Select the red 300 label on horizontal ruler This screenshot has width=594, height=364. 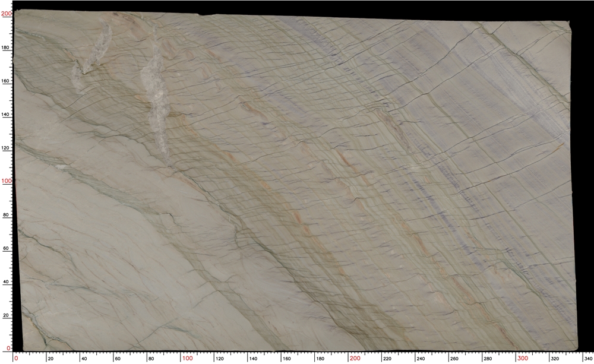pyautogui.click(x=522, y=358)
